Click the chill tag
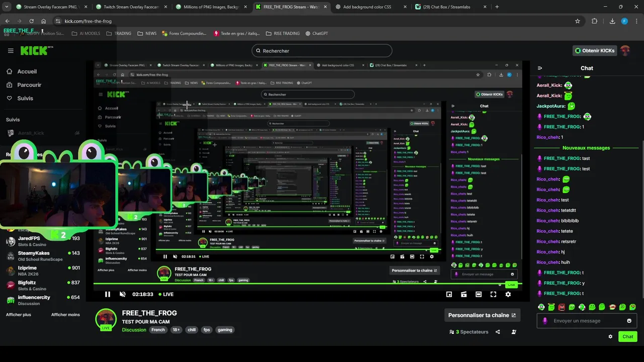644x362 pixels. point(192,330)
